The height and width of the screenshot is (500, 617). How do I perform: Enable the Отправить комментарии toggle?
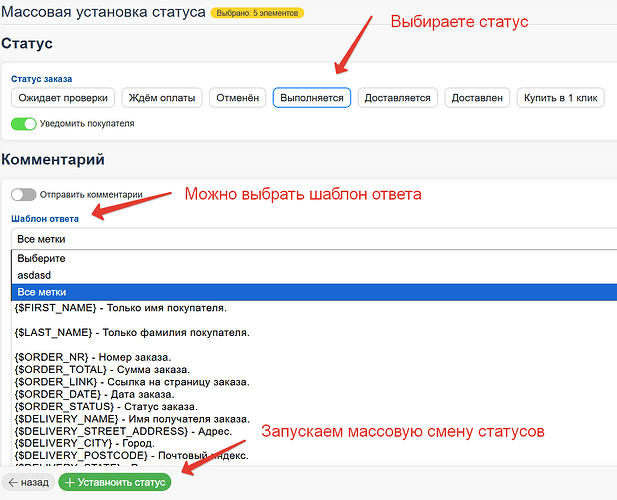pos(24,195)
